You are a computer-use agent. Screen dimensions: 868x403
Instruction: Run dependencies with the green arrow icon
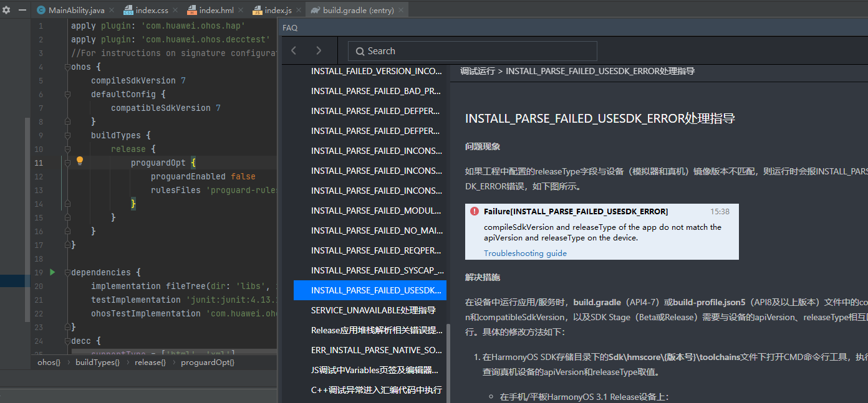52,272
